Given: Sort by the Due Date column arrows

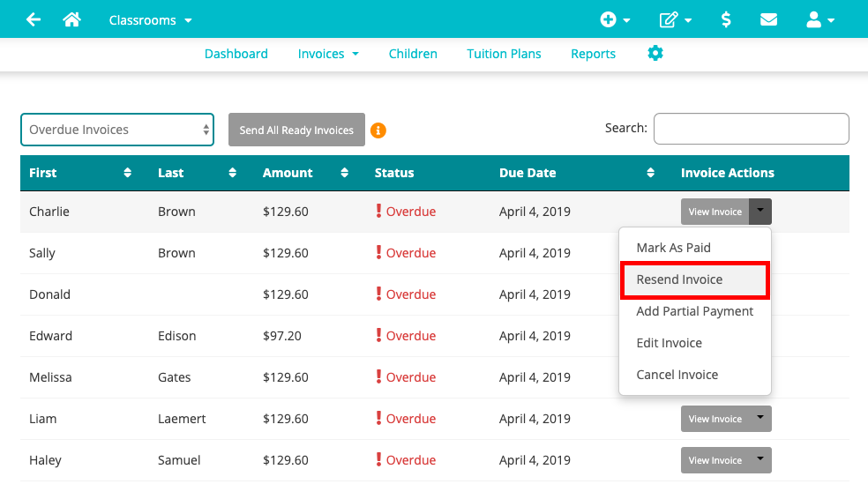Looking at the screenshot, I should pos(650,173).
